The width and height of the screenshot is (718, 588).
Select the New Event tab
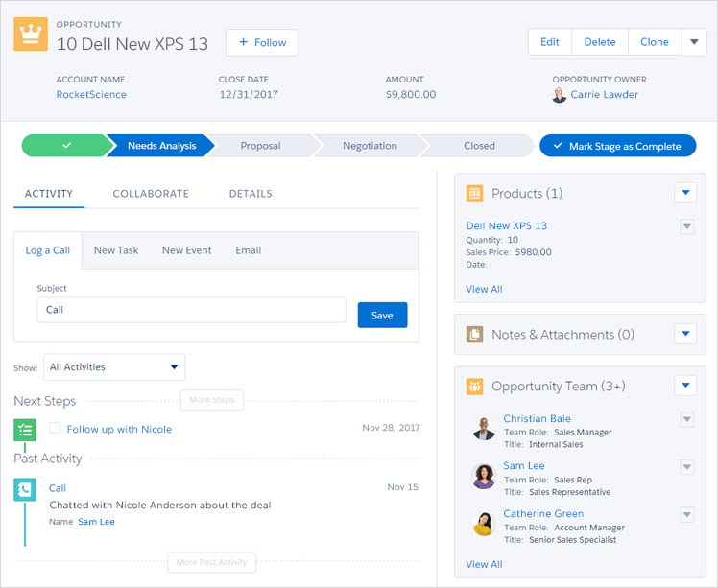point(186,250)
